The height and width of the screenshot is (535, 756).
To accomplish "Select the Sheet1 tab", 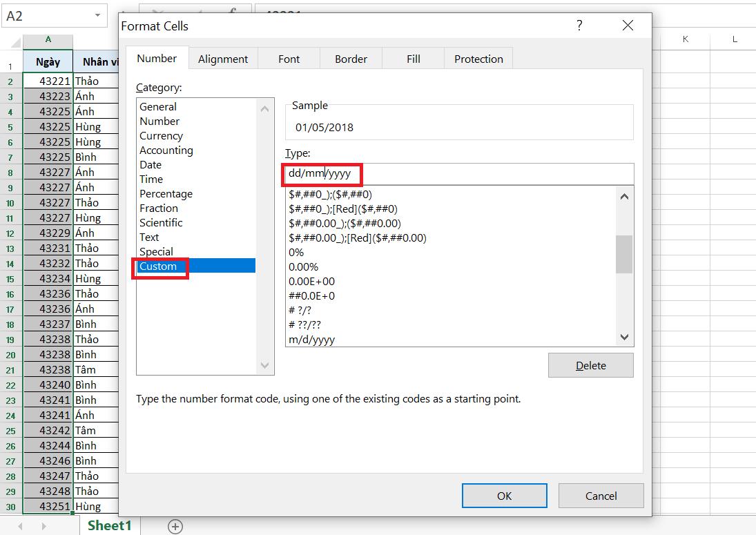I will tap(110, 525).
